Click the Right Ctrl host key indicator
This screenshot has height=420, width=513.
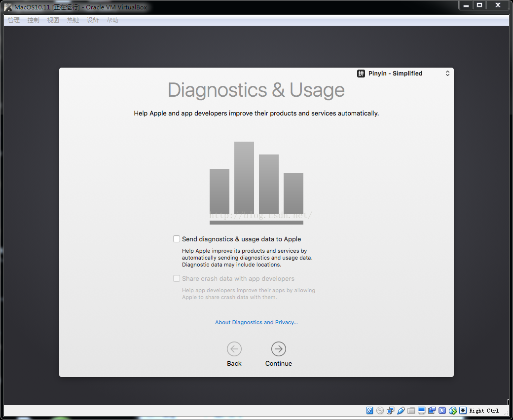click(484, 411)
